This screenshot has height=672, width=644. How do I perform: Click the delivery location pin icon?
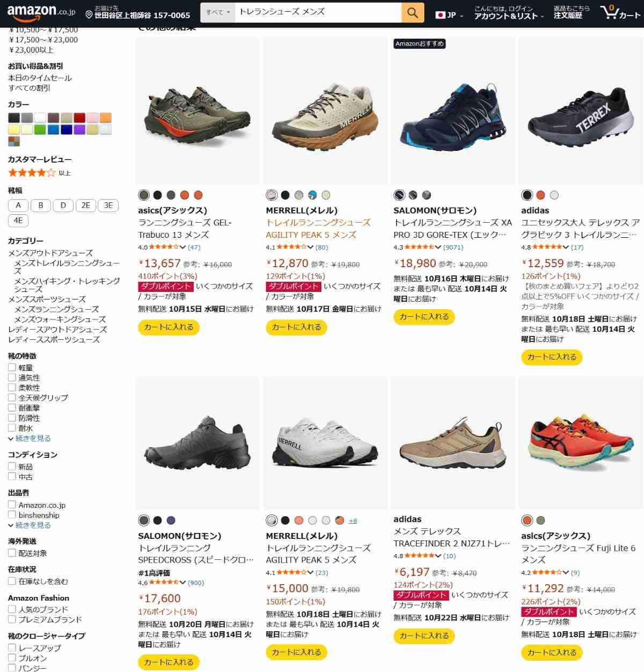click(89, 16)
